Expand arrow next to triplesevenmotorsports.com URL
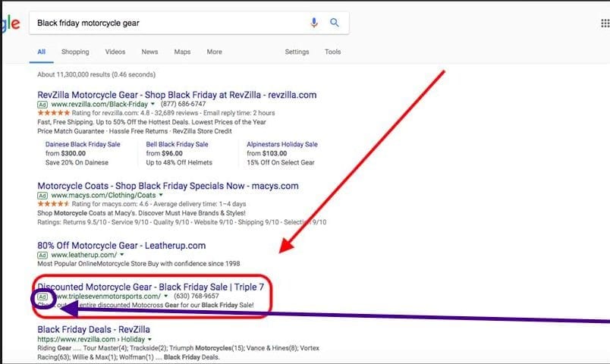The height and width of the screenshot is (364, 610). [166, 296]
